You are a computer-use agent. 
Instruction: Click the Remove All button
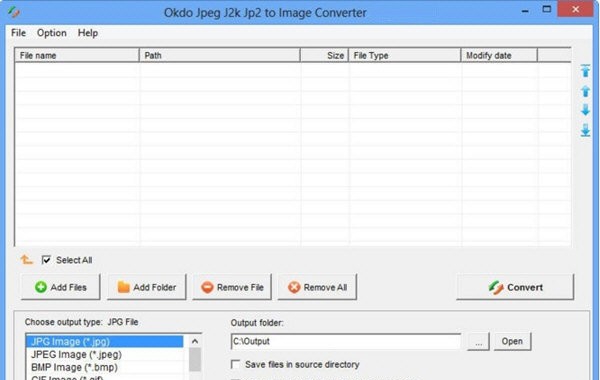(x=317, y=287)
